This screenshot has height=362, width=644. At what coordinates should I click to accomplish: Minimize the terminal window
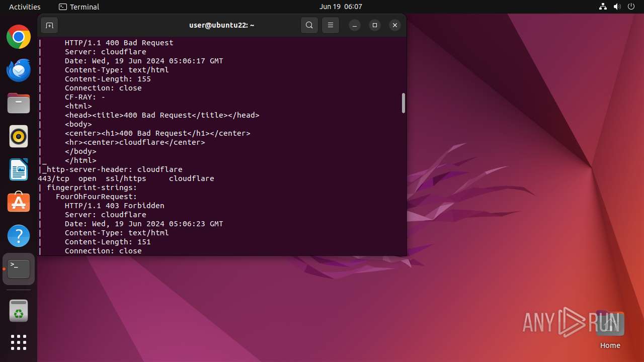pos(355,25)
